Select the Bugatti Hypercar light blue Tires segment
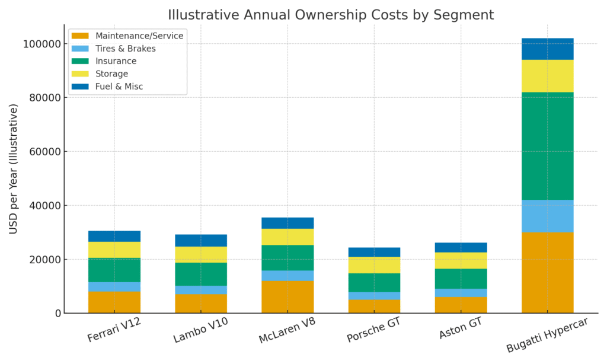This screenshot has width=607, height=364. pos(547,216)
